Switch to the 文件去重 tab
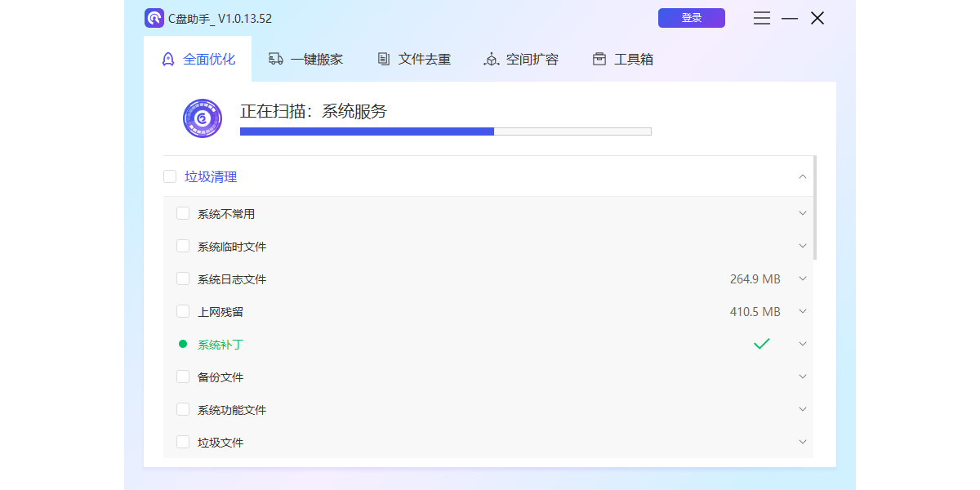This screenshot has width=980, height=490. (413, 59)
